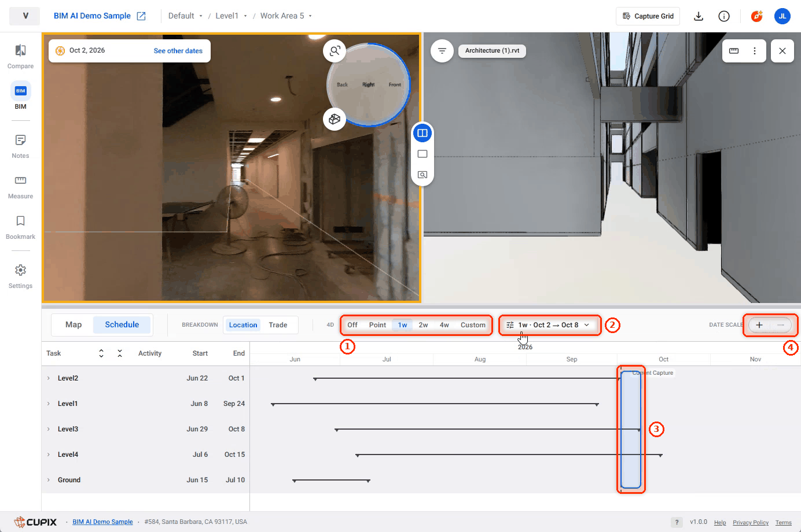
Task: Open the Notes panel
Action: 20,146
